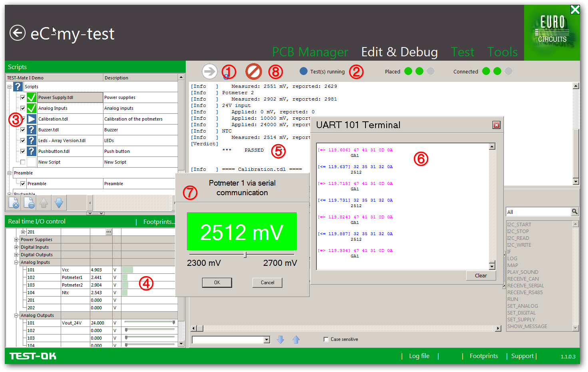Click the question icon for Leds - Array Version.tdl
This screenshot has width=588, height=372.
[x=32, y=140]
